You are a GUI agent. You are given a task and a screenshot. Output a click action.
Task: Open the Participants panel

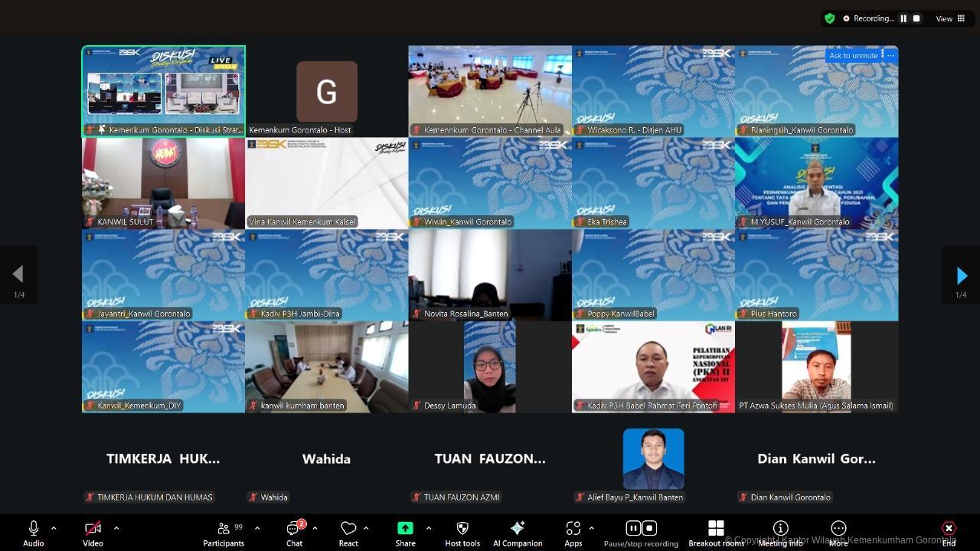pos(224,533)
